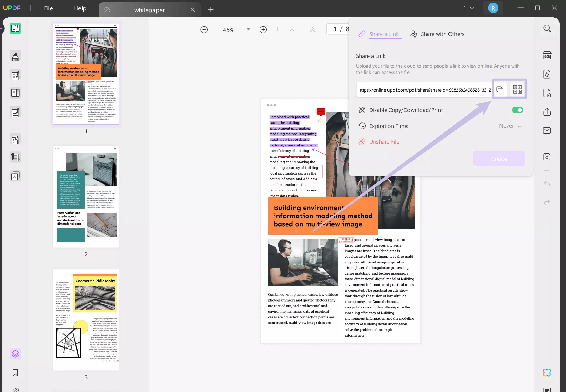
Task: Open the File menu
Action: pos(48,8)
